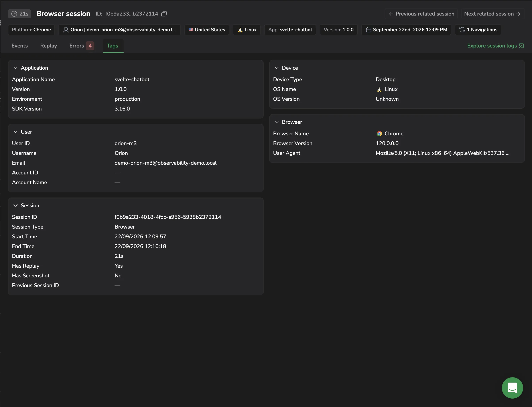
Task: Collapse the Device section
Action: (276, 68)
